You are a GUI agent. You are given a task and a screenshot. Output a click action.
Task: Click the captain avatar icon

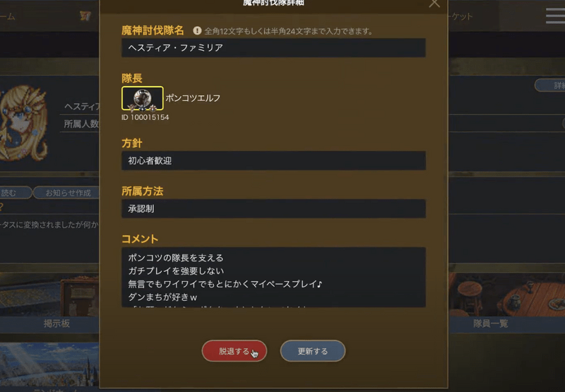pos(143,98)
